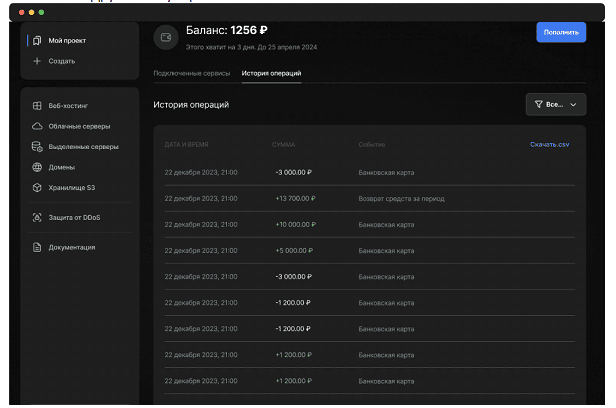Maximize window with green button
616x408 pixels.
point(41,13)
